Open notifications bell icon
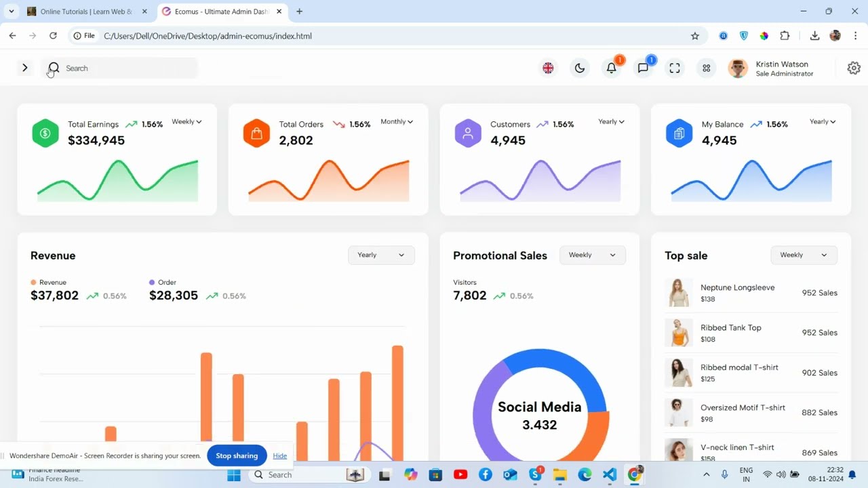Screen dimensions: 868x488 (x=612, y=68)
